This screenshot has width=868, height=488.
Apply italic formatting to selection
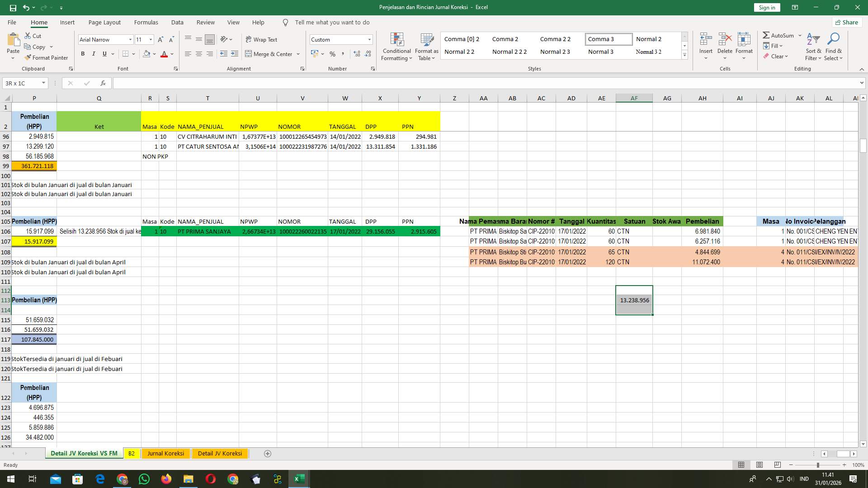point(94,54)
